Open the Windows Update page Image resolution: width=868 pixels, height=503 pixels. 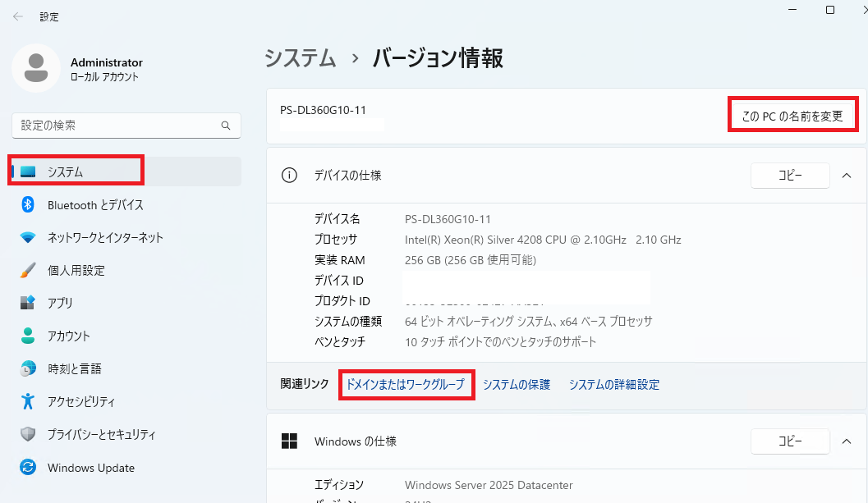126,468
